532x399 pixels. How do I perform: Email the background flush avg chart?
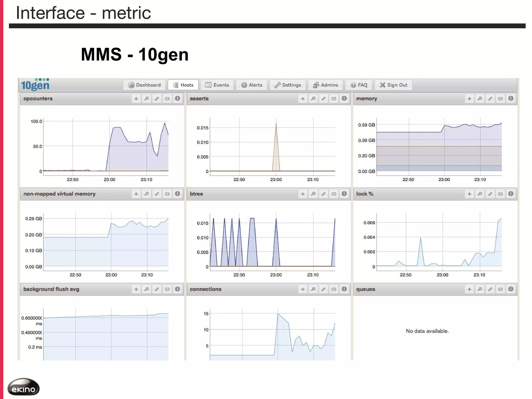[x=167, y=289]
